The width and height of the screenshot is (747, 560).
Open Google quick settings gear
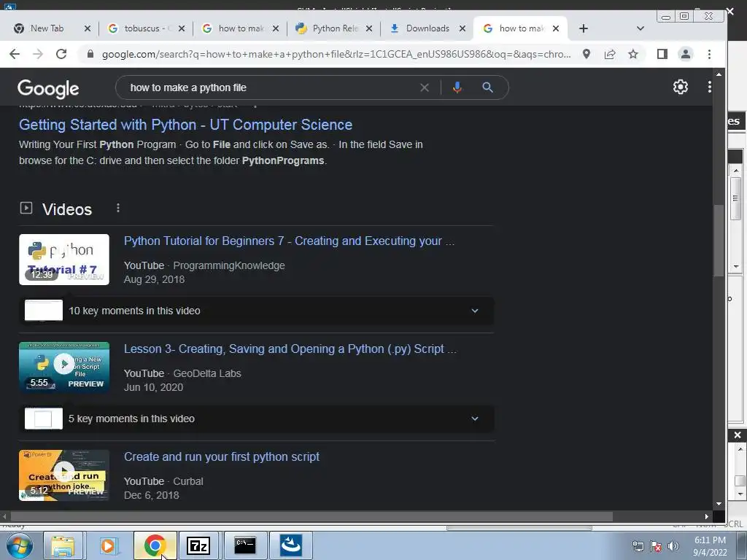[x=681, y=87]
